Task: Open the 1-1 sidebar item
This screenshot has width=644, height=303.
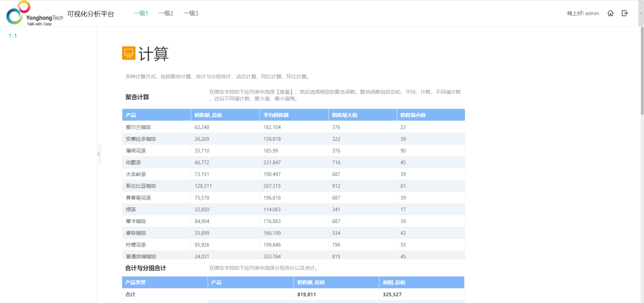Action: pyautogui.click(x=13, y=36)
